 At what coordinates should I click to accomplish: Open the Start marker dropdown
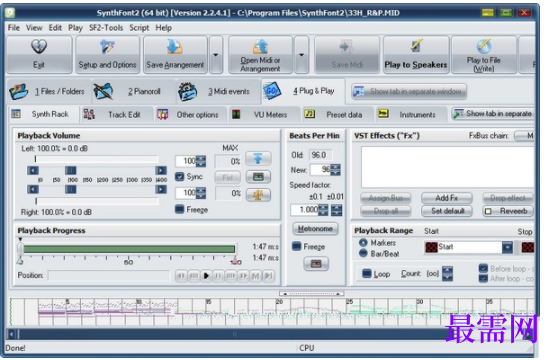(x=507, y=247)
